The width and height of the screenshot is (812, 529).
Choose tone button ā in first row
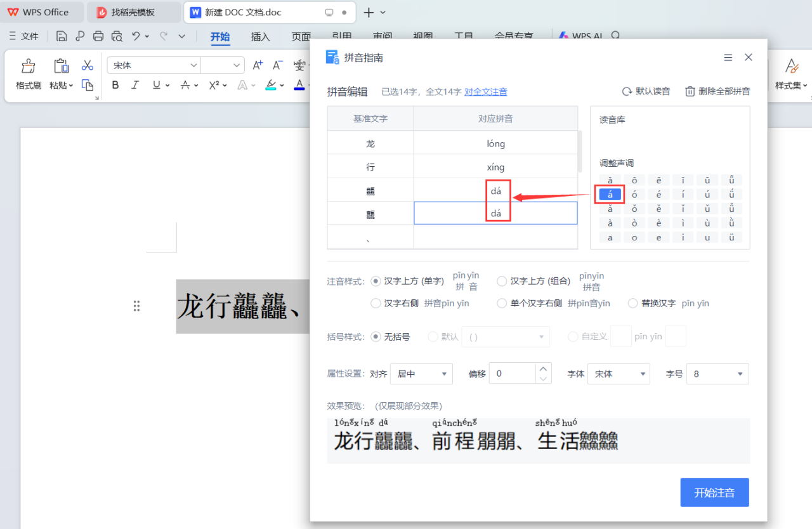click(x=610, y=180)
